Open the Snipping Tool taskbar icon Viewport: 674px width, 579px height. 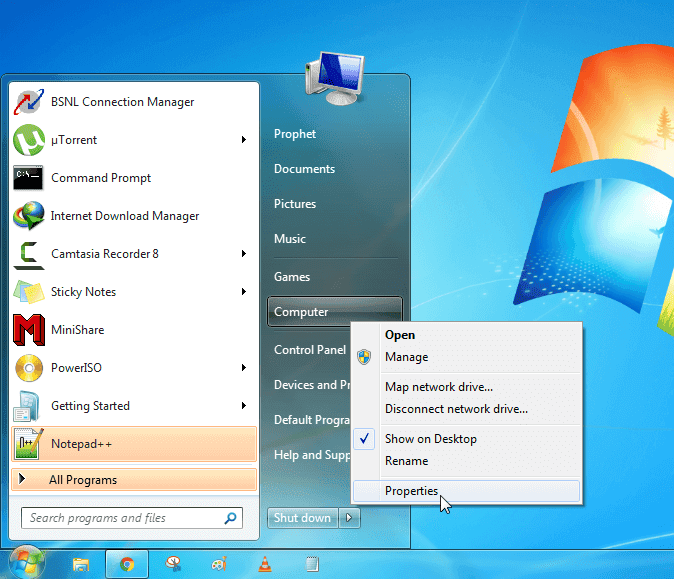(x=173, y=564)
